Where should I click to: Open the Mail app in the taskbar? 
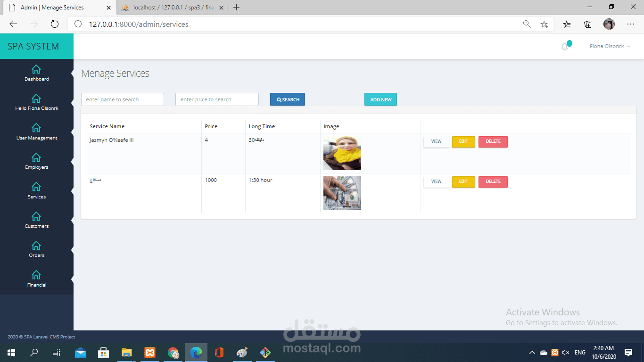[x=81, y=352]
